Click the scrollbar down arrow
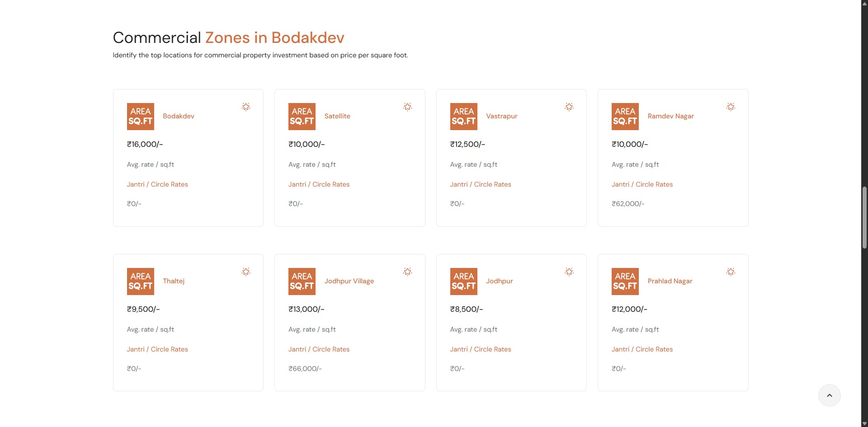Image resolution: width=868 pixels, height=427 pixels. (864, 423)
